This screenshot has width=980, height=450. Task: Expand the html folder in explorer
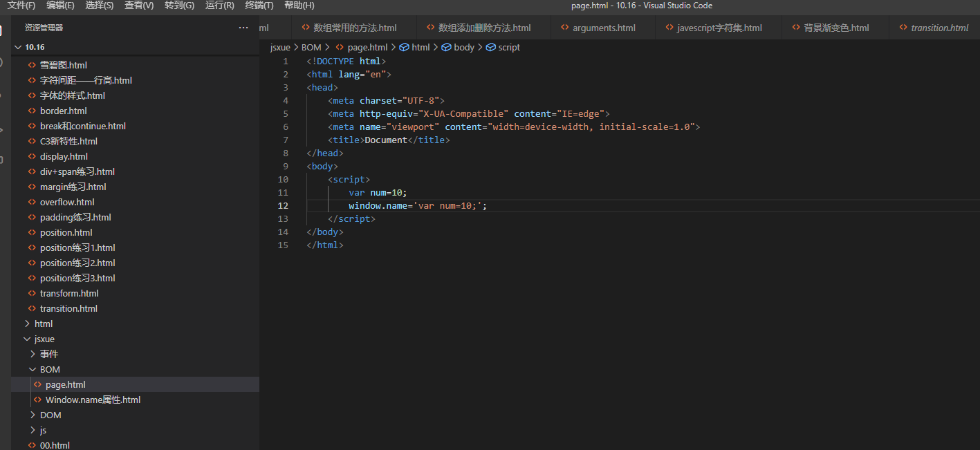27,324
